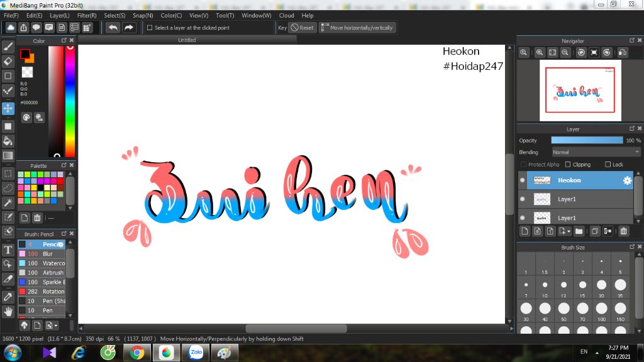Click the Redo arrow
Screen dimensions: 644x362
[x=128, y=28]
